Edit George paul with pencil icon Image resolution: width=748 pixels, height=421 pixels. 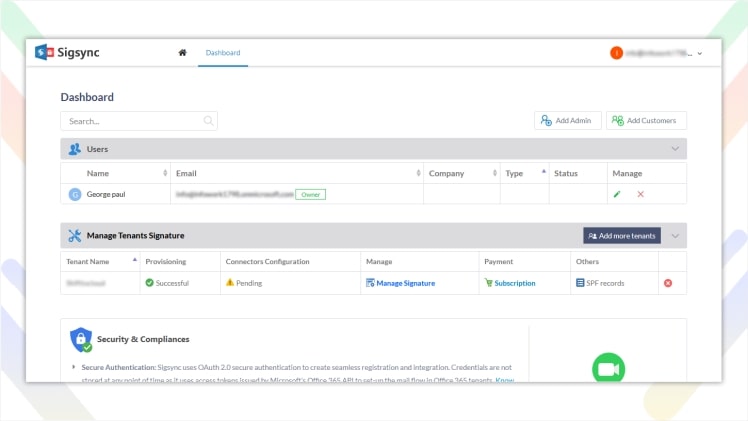[x=617, y=194]
